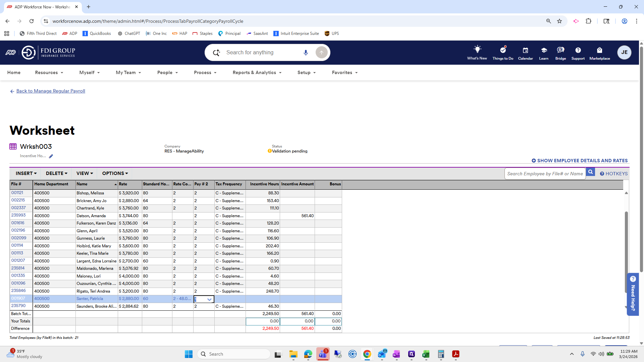Open Things to Do checkmark icon
Image resolution: width=644 pixels, height=362 pixels.
coord(503,50)
